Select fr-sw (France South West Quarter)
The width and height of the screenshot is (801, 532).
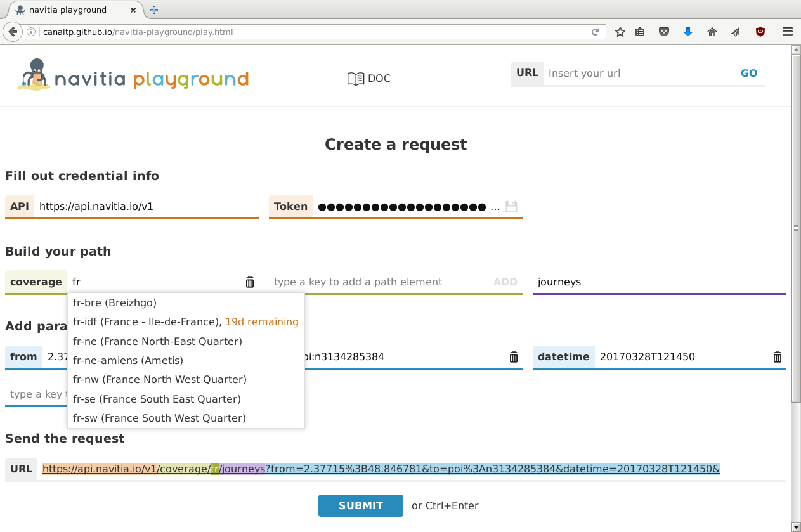(186, 418)
